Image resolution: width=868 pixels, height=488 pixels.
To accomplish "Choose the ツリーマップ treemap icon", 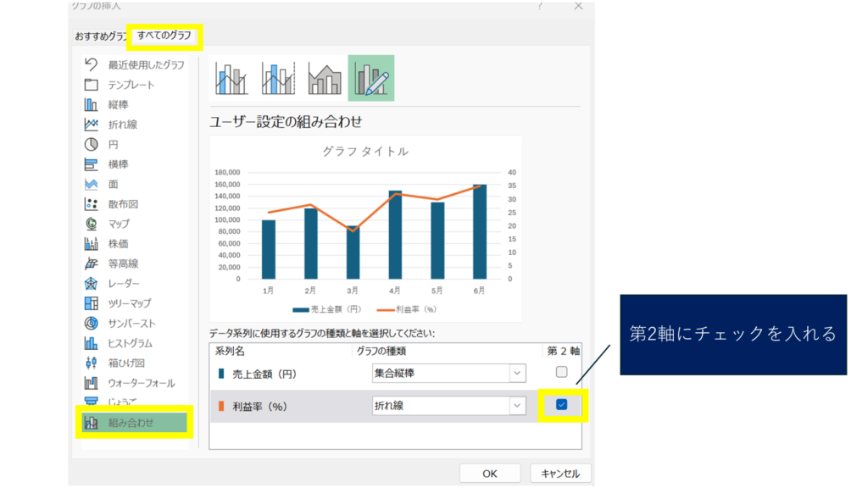I will tap(92, 303).
